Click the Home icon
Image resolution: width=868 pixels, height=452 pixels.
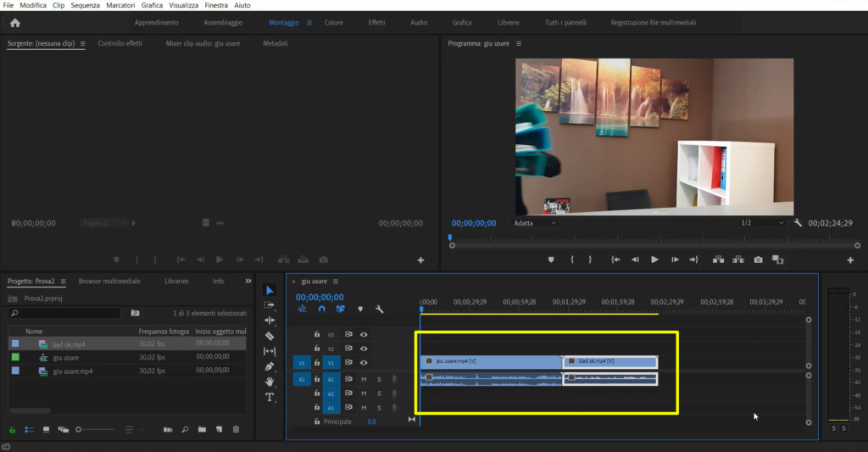[15, 23]
